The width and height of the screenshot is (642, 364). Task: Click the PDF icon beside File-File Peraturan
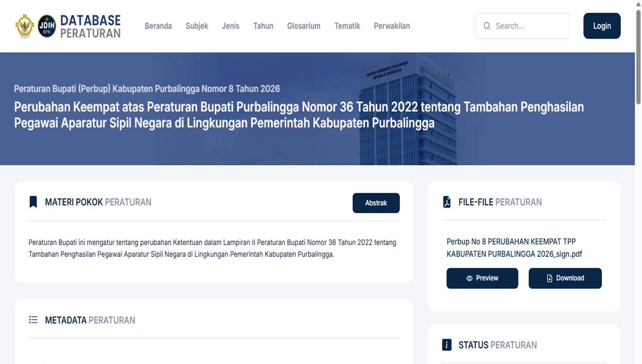pos(447,202)
